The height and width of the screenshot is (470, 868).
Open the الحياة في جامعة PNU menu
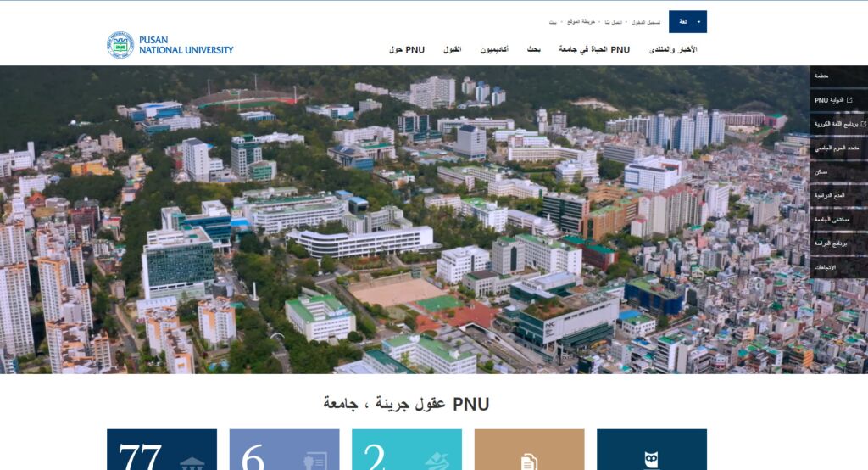click(x=594, y=50)
